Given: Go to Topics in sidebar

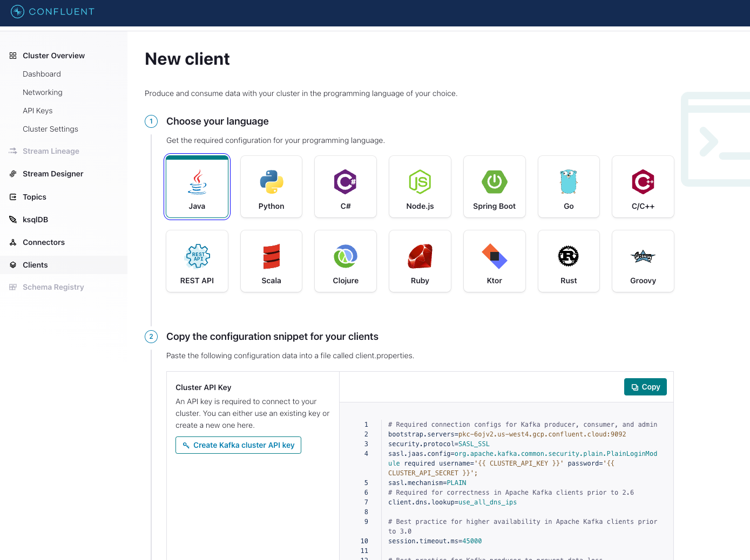Looking at the screenshot, I should (35, 197).
